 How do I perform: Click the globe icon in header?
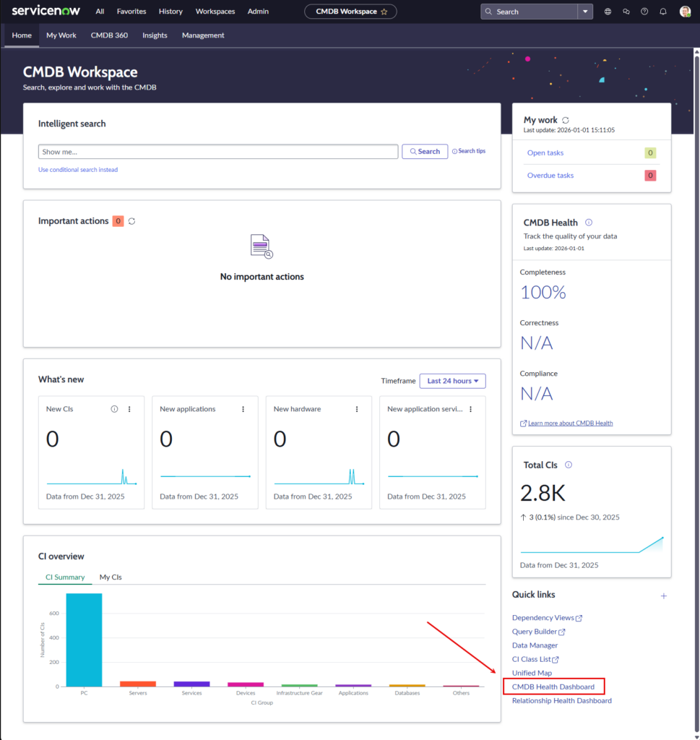tap(608, 12)
